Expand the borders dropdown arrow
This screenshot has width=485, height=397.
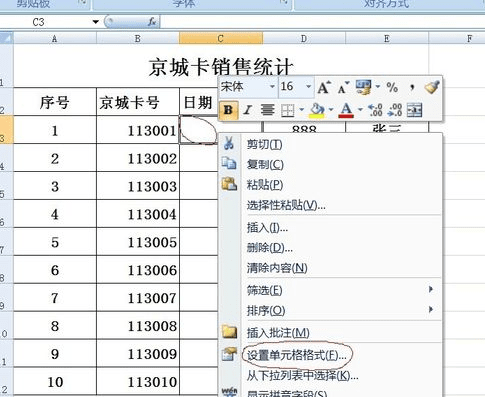coord(301,109)
